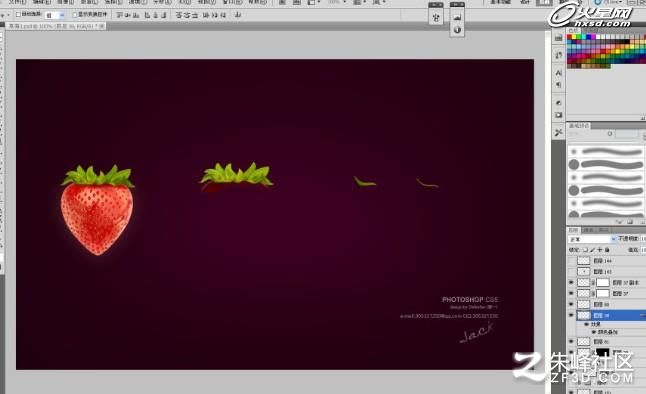Screen dimensions: 646x394
Task: Click brush size field in Brush Presets
Action: (627, 134)
